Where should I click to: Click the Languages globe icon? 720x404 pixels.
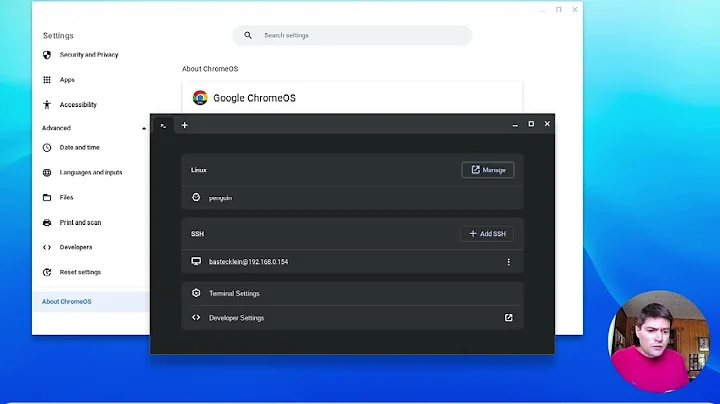pyautogui.click(x=47, y=173)
